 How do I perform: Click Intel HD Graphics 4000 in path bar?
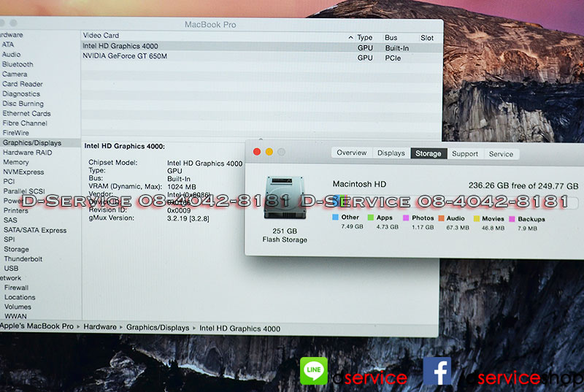(x=240, y=328)
